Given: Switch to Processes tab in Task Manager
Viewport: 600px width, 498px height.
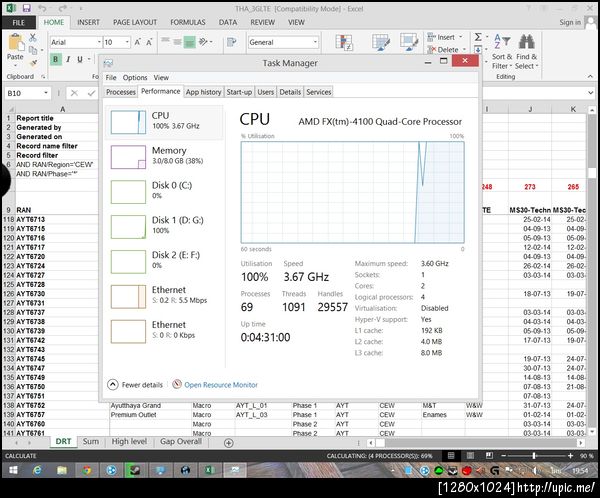Looking at the screenshot, I should 121,92.
